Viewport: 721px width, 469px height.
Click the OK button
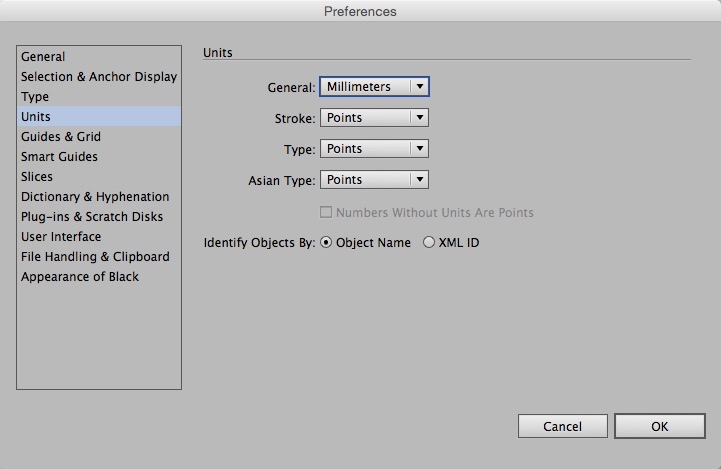point(659,426)
